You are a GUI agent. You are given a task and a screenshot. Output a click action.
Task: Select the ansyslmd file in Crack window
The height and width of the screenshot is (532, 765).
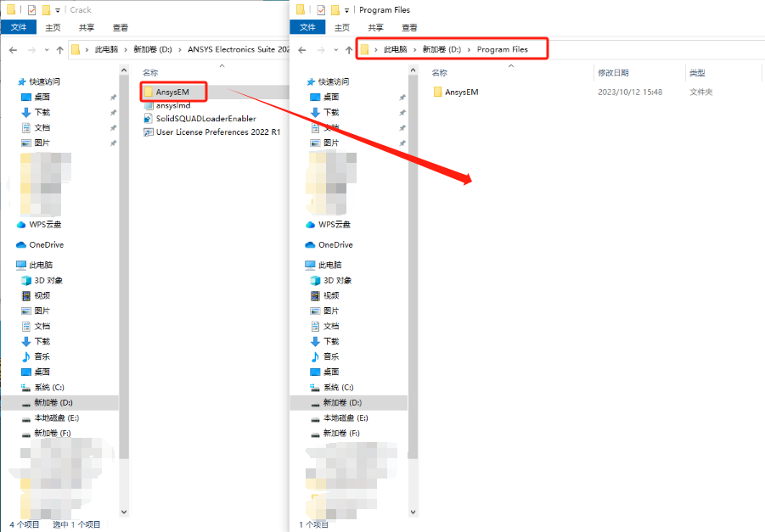tap(172, 105)
